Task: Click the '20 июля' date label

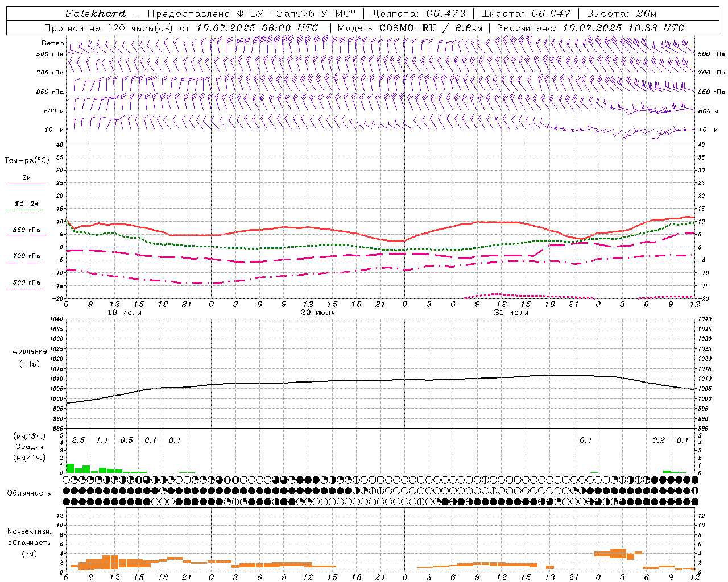Action: [318, 313]
